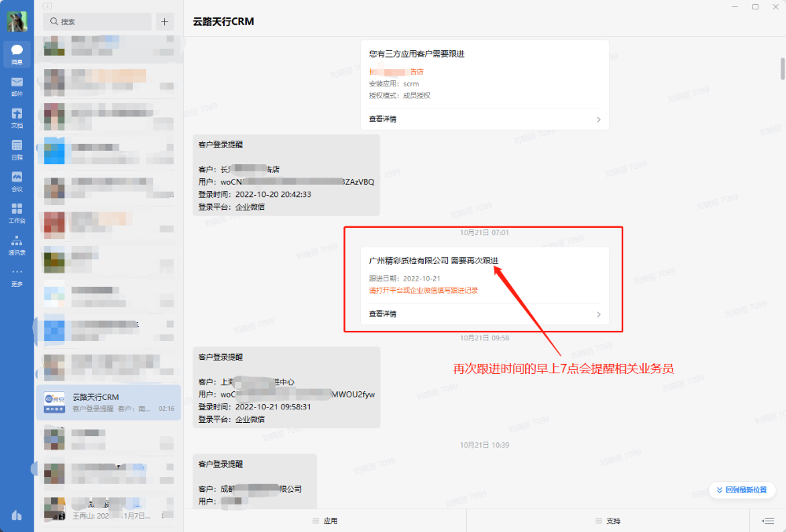The height and width of the screenshot is (532, 786).
Task: Select the 云路天行CRM conversation
Action: coord(108,402)
